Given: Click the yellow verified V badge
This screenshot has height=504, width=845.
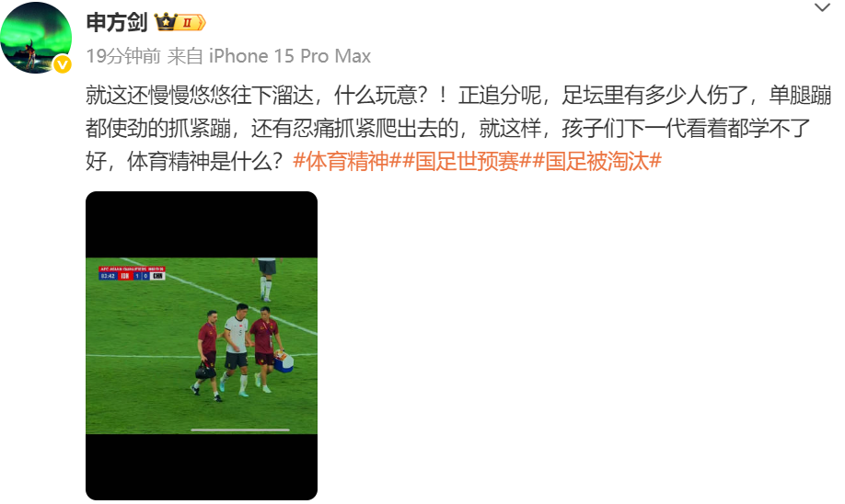Looking at the screenshot, I should pos(63,65).
